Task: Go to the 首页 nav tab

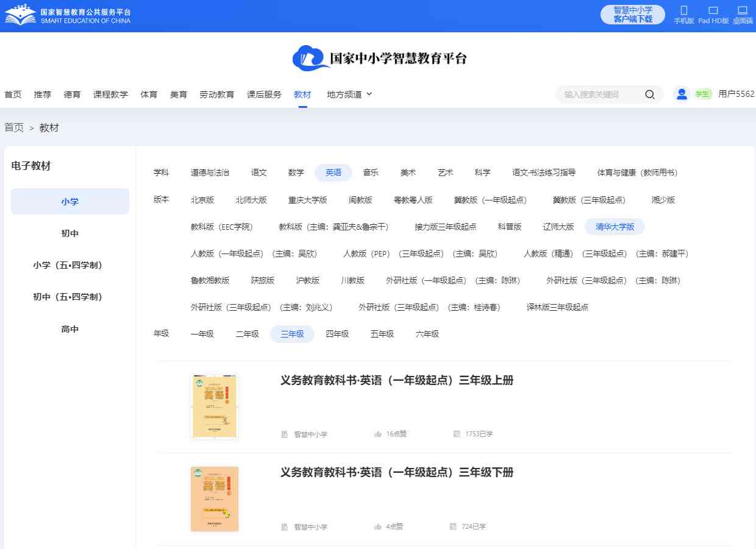Action: (13, 94)
